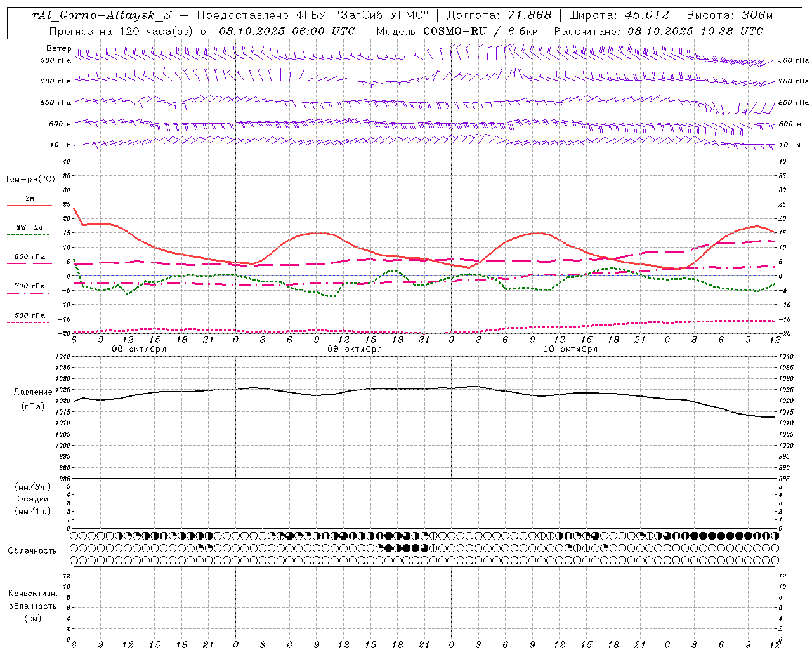Click the (мм/3ч.) precipitation unit label
The height and width of the screenshot is (650, 812).
[x=33, y=487]
